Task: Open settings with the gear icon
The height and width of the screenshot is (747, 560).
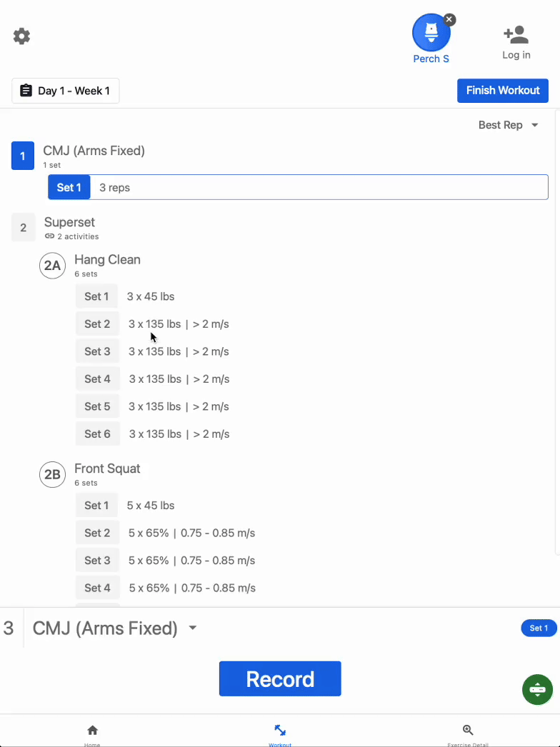Action: tap(21, 36)
